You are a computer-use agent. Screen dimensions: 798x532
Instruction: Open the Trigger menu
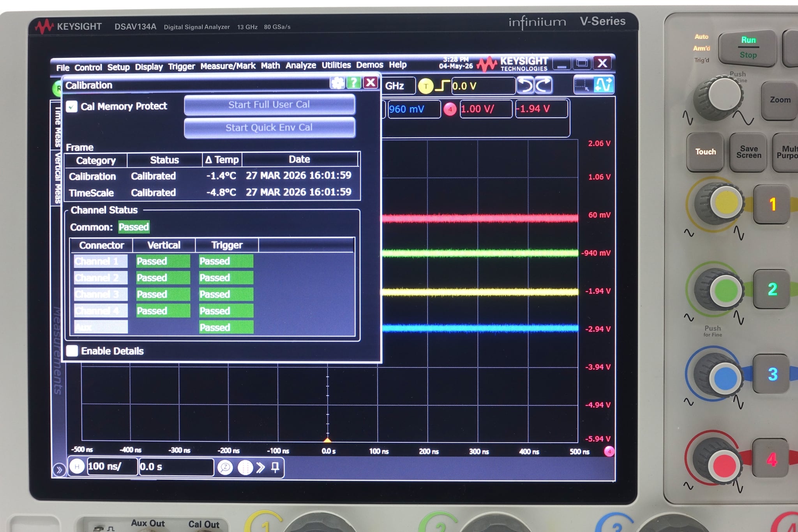(181, 67)
